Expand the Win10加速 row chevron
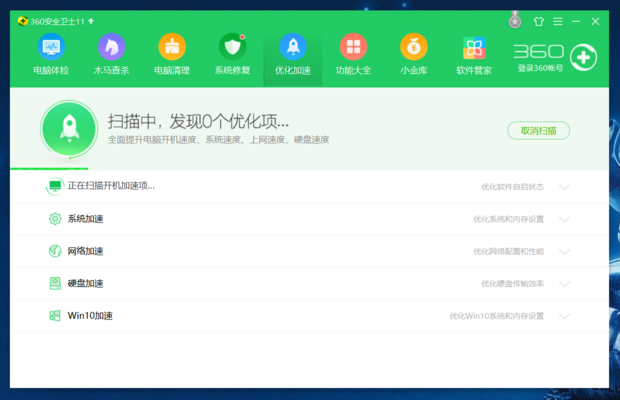The height and width of the screenshot is (400, 620). (x=565, y=316)
